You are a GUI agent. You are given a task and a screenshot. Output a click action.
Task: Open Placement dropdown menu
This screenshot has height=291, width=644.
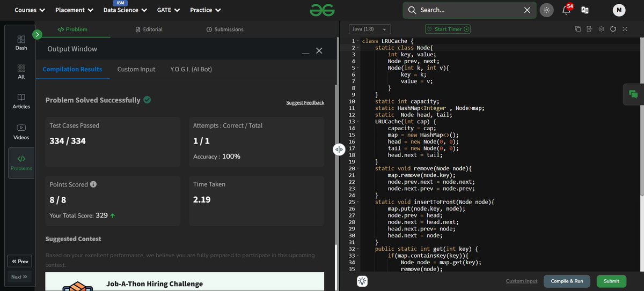coord(74,10)
